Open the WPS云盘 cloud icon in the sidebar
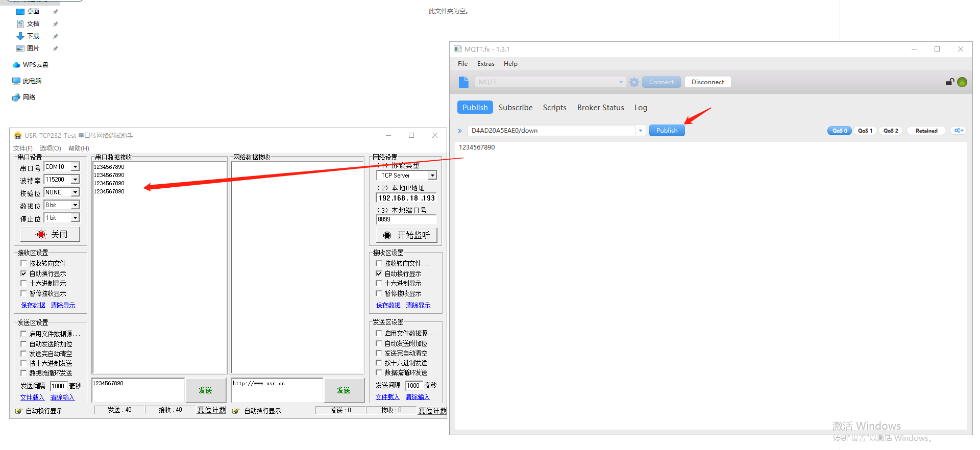Image resolution: width=980 pixels, height=450 pixels. click(16, 65)
